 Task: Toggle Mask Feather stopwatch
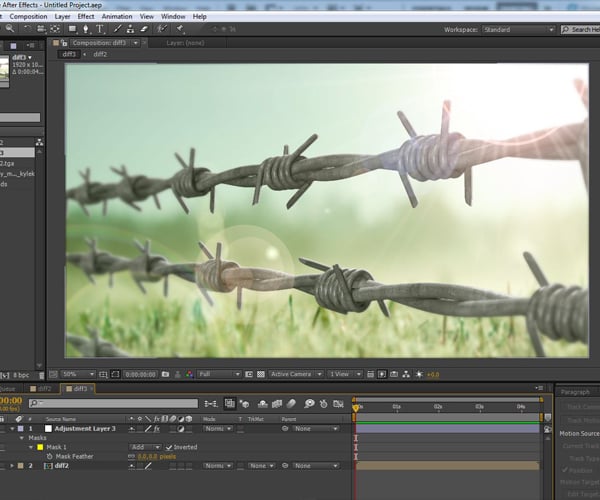tap(49, 456)
